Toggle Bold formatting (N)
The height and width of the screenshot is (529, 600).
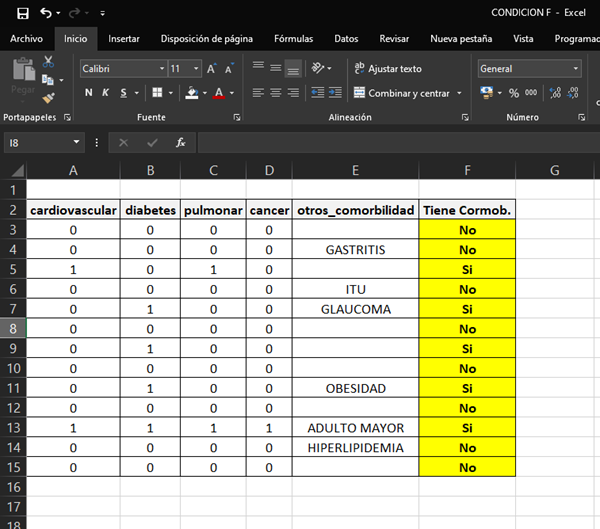[x=89, y=93]
